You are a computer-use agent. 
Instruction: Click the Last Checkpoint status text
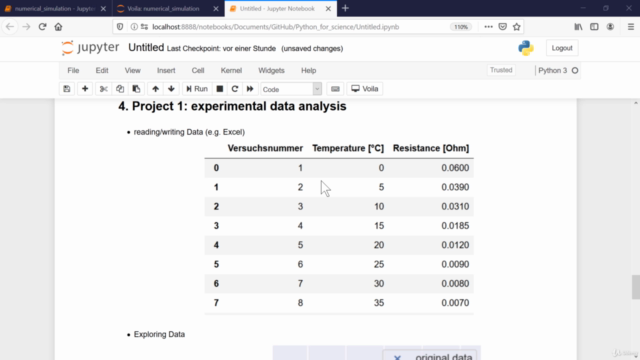(x=221, y=49)
